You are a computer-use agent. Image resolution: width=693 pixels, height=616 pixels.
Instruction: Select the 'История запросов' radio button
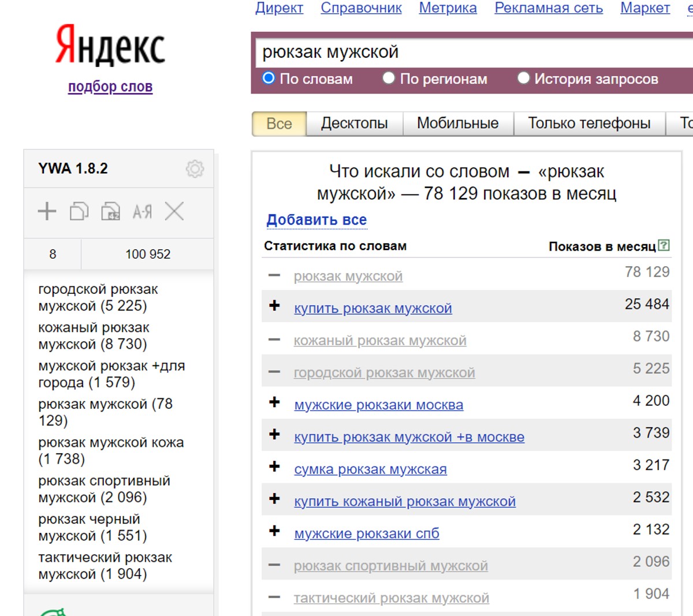(x=523, y=78)
